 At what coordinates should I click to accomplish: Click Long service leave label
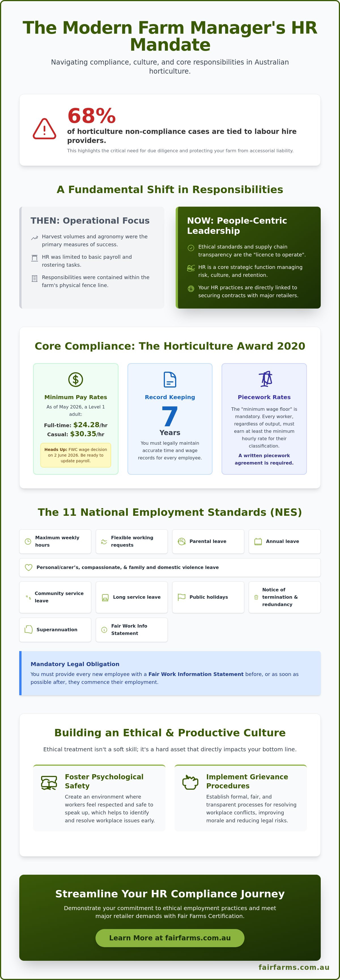coord(137,597)
